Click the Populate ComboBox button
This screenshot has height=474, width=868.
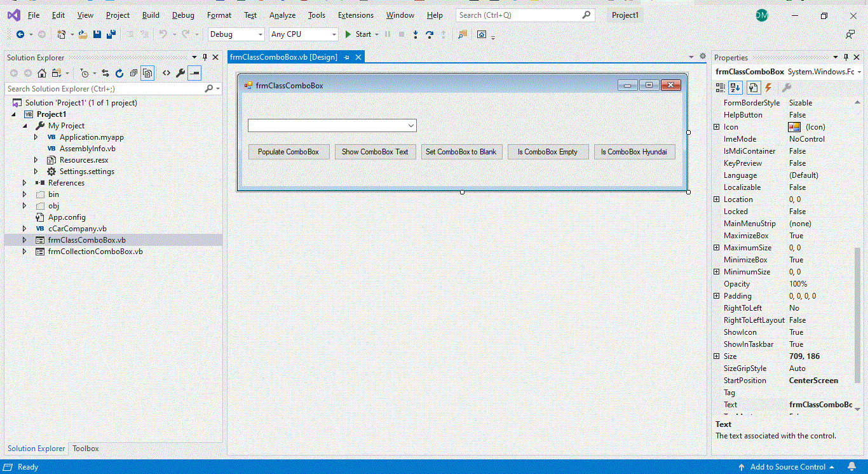coord(288,152)
